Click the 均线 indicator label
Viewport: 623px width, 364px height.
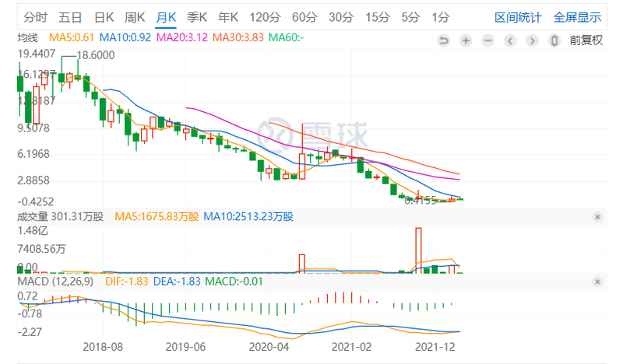click(x=27, y=37)
